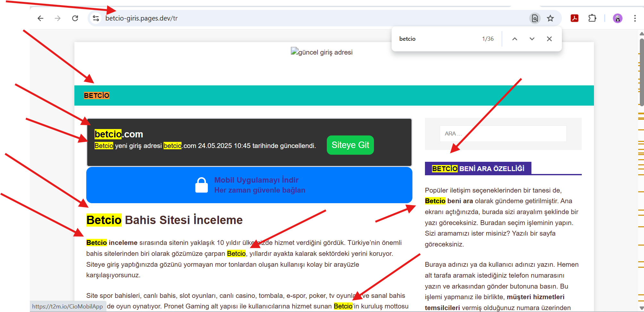The image size is (644, 312).
Task: Go forward to the next page
Action: [x=58, y=18]
